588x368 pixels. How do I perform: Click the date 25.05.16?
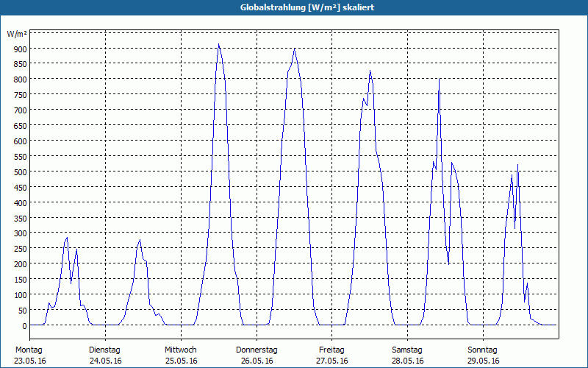(x=181, y=361)
